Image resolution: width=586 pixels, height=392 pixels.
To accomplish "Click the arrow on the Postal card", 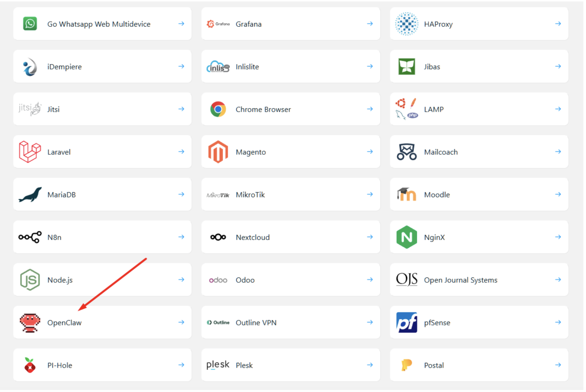I will pyautogui.click(x=558, y=365).
